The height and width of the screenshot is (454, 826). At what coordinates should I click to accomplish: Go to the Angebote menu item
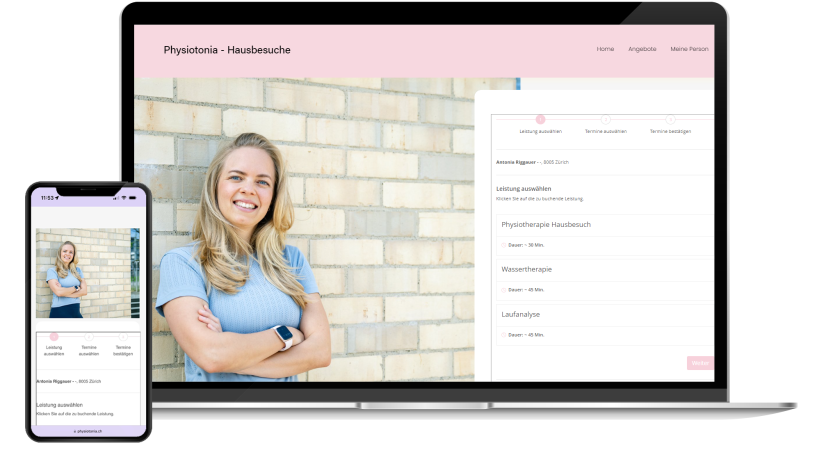coord(642,49)
